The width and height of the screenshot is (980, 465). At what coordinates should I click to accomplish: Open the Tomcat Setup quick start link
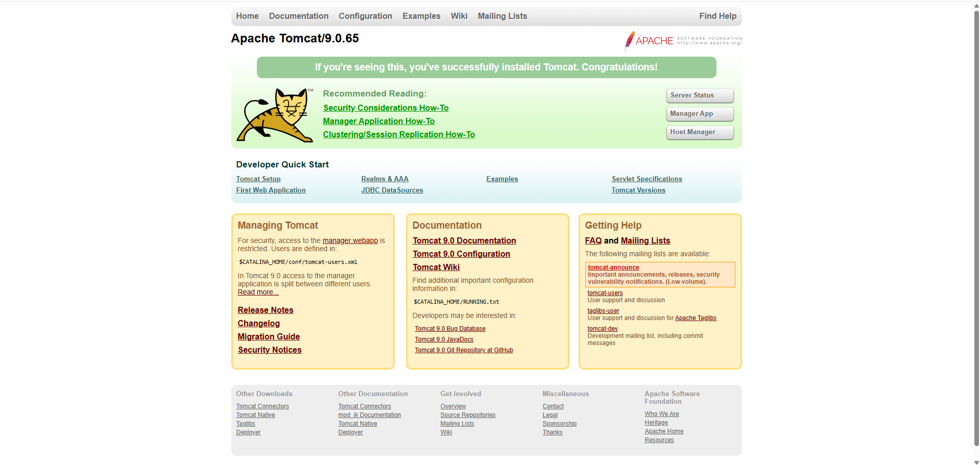pyautogui.click(x=258, y=179)
